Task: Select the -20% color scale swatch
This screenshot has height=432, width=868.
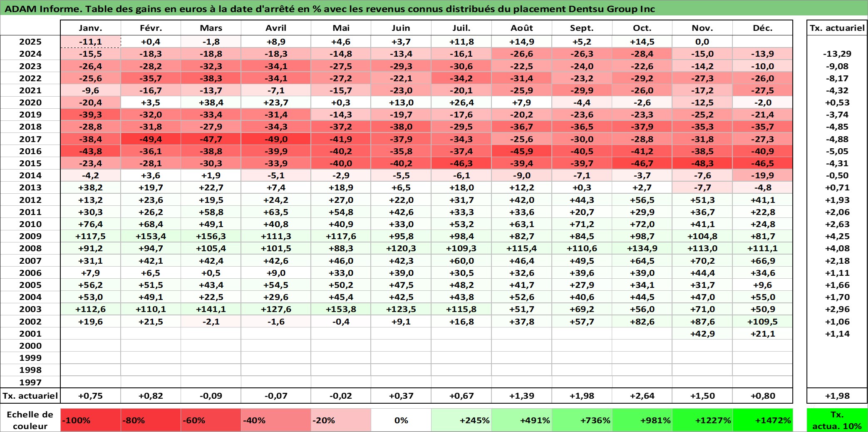Action: (341, 420)
